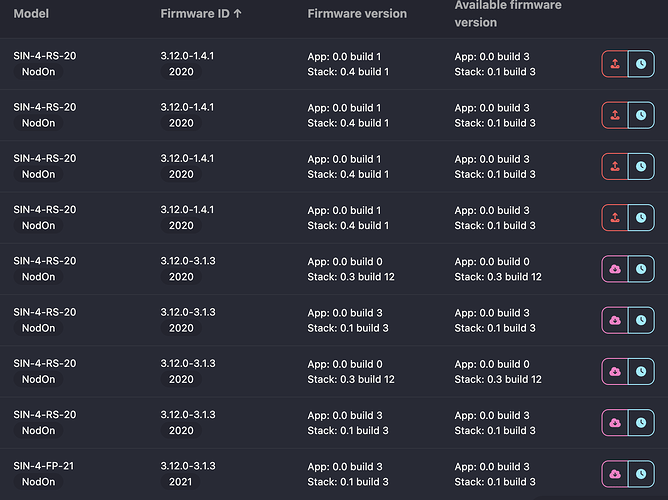Click the clock icon in the third row
The image size is (668, 500).
pos(640,166)
